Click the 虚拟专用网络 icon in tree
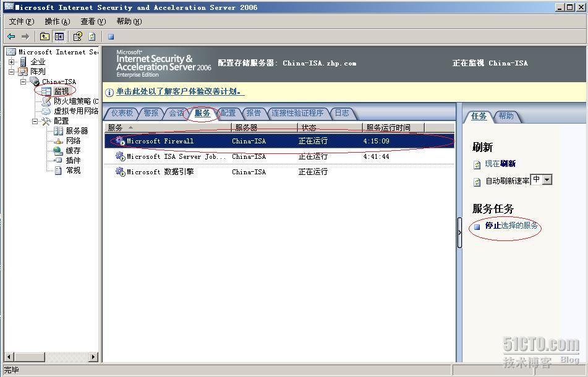The width and height of the screenshot is (588, 377). click(x=46, y=111)
